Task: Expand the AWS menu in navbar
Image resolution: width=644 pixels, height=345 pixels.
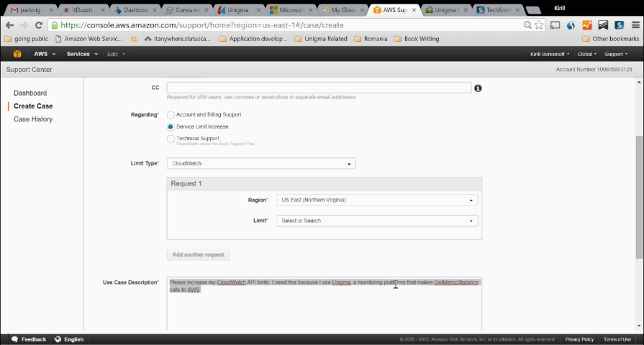Action: [x=45, y=54]
